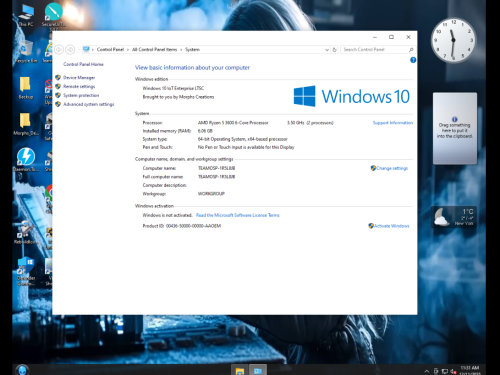Open the blue Help question mark
This screenshot has width=500, height=375.
point(413,60)
